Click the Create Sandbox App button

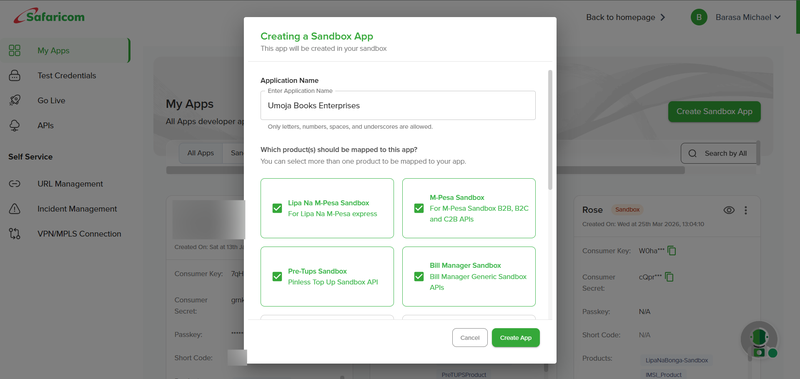point(714,111)
